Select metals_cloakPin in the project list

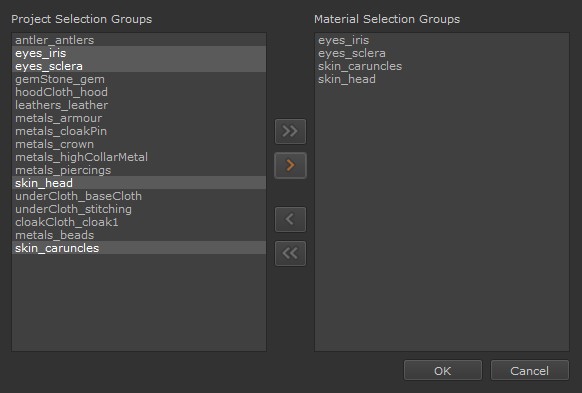point(139,131)
